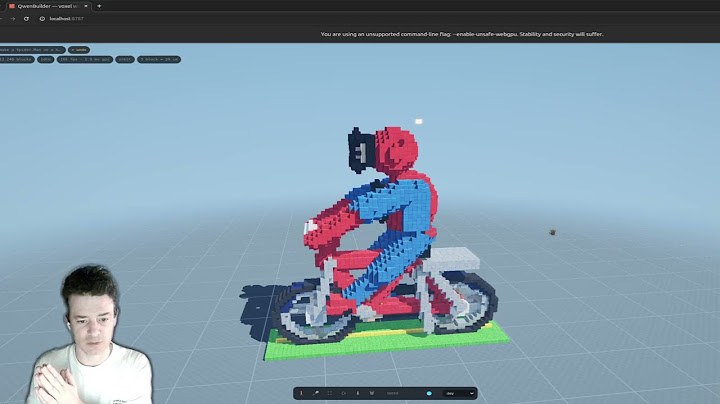Viewport: 720px width, 404px height.
Task: Click the small distant object right of the model
Action: coord(552,232)
